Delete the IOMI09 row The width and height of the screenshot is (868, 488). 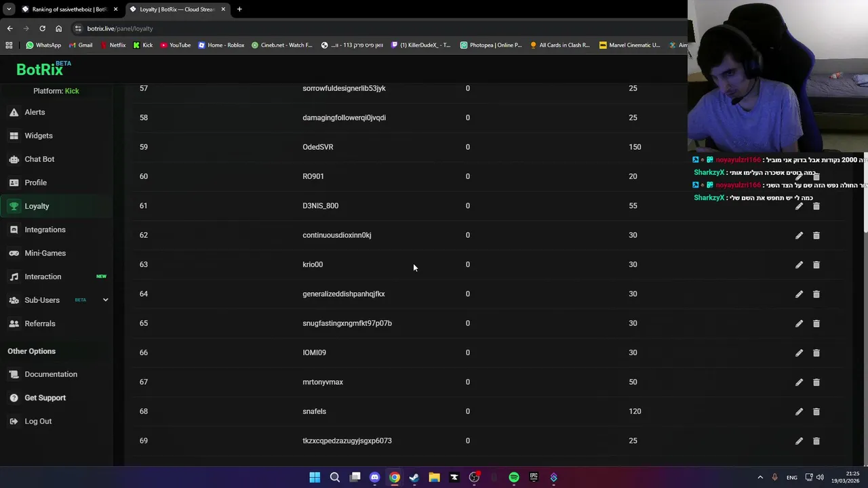coord(816,353)
